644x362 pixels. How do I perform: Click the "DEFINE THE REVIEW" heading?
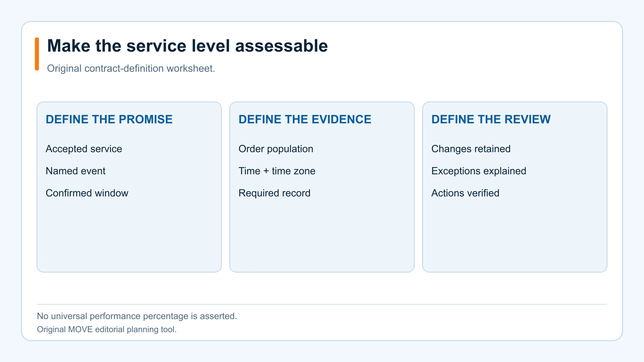coord(491,119)
